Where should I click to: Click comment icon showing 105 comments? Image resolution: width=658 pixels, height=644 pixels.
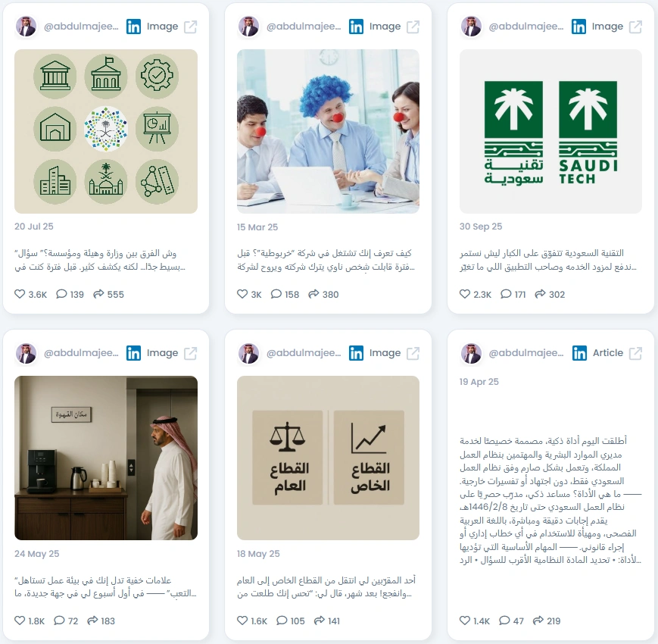pos(282,621)
